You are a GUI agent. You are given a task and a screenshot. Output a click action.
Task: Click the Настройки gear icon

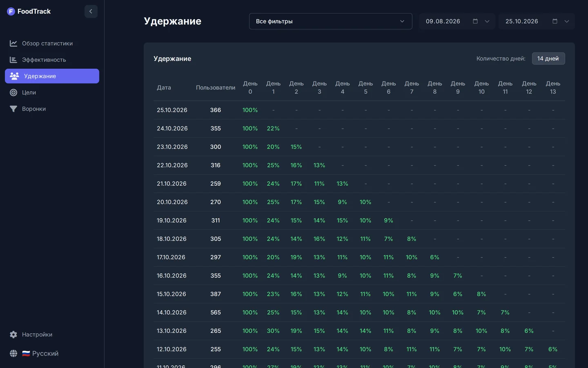[x=13, y=334]
